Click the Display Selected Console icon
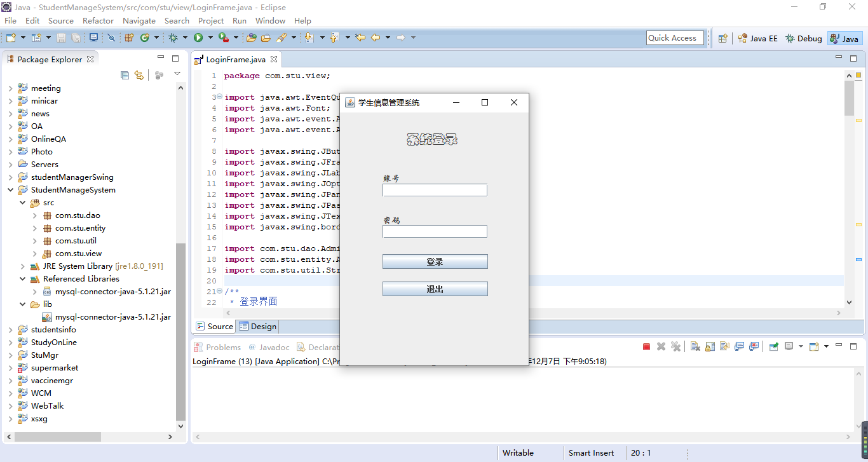Image resolution: width=868 pixels, height=462 pixels. click(789, 346)
